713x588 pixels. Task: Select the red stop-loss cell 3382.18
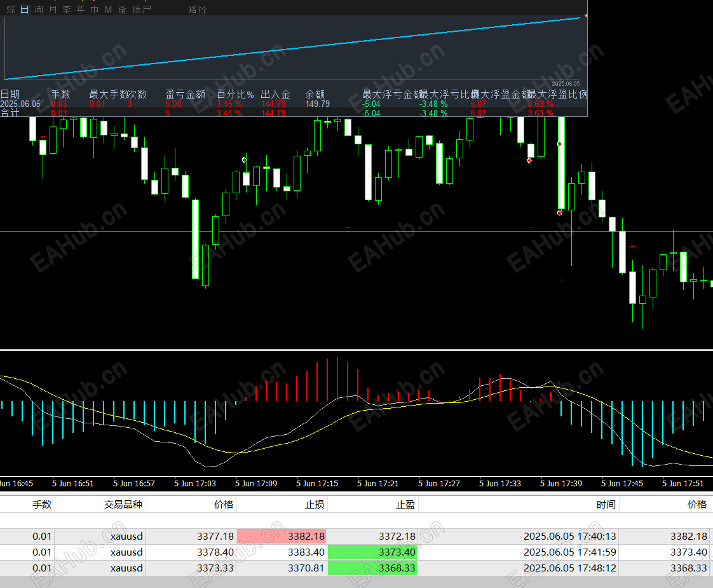click(x=282, y=536)
